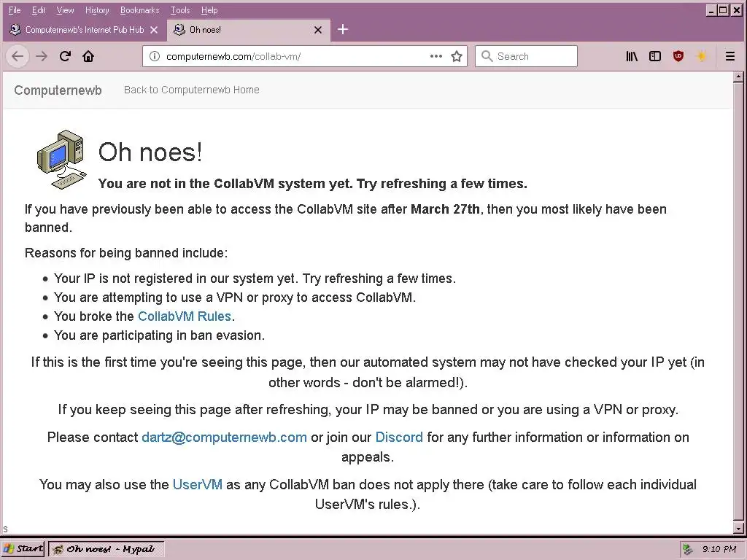Click the yellow sun extension icon
Image resolution: width=747 pixels, height=560 pixels.
[702, 56]
